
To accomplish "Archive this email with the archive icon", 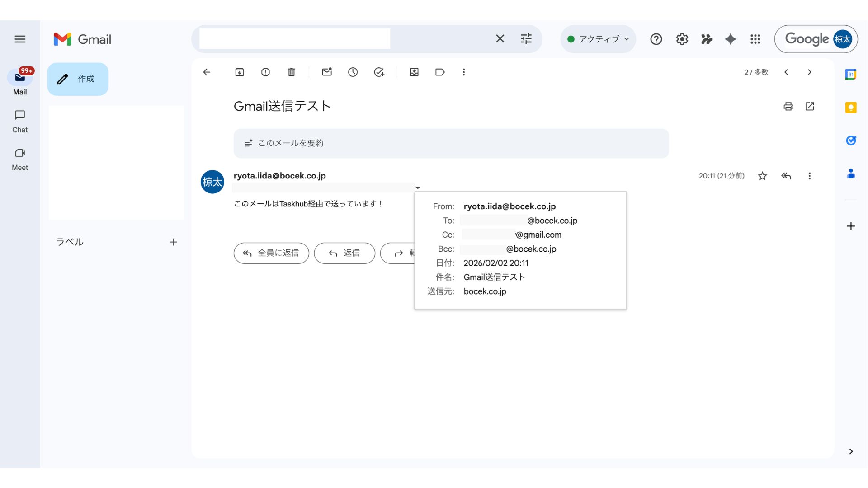I will point(240,72).
